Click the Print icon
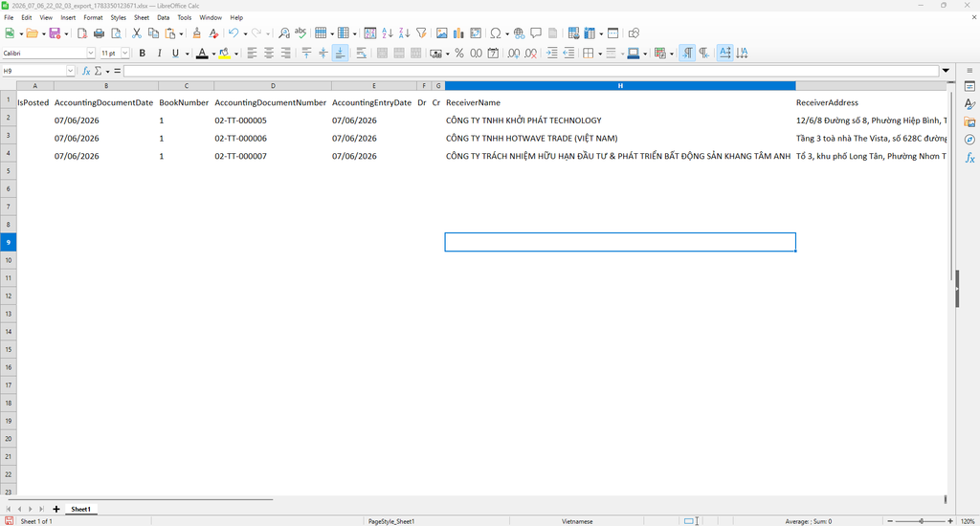The image size is (980, 526). point(99,33)
